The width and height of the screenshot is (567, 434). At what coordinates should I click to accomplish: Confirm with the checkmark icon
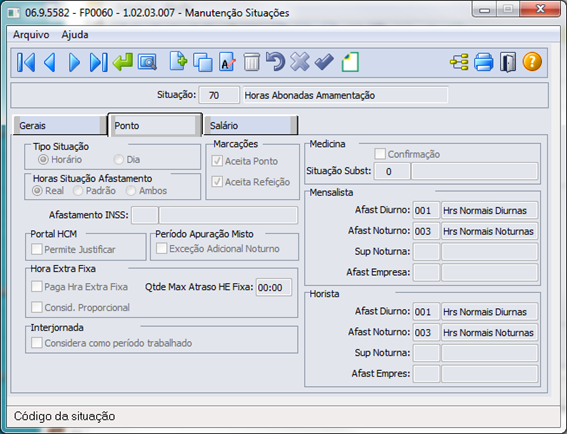[x=324, y=61]
